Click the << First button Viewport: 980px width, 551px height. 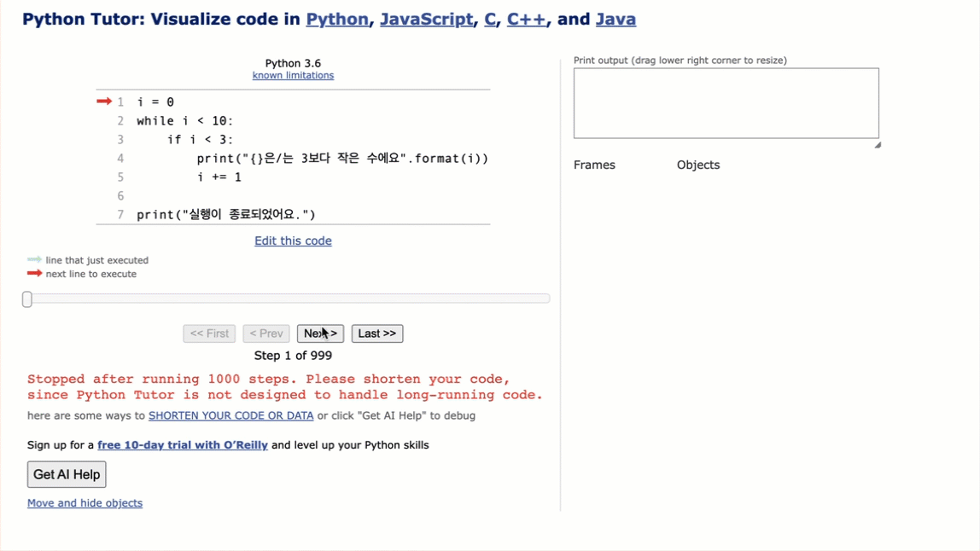tap(209, 333)
